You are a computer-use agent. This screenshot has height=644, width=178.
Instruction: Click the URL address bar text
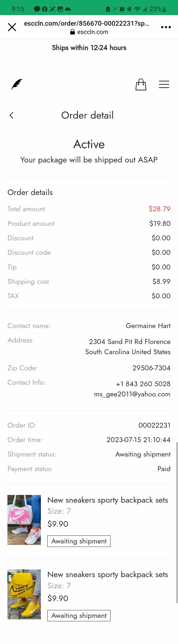tap(86, 23)
